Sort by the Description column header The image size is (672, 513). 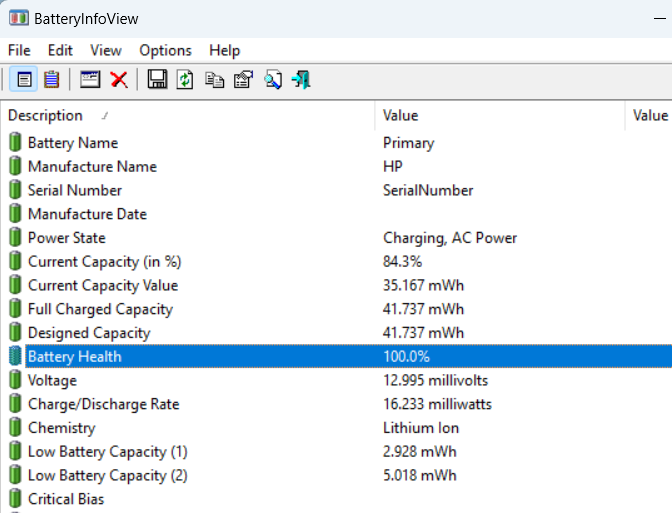coord(188,115)
